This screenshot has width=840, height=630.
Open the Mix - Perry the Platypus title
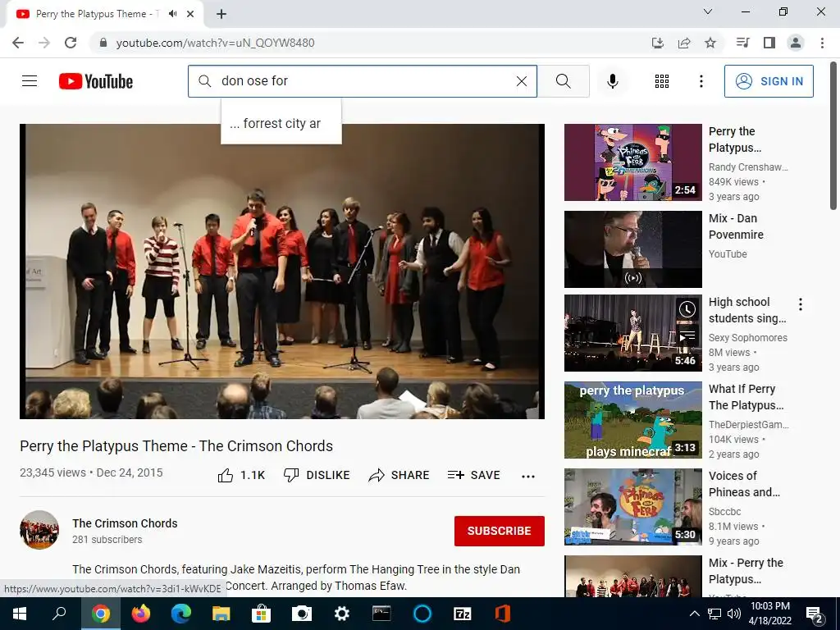tap(746, 571)
